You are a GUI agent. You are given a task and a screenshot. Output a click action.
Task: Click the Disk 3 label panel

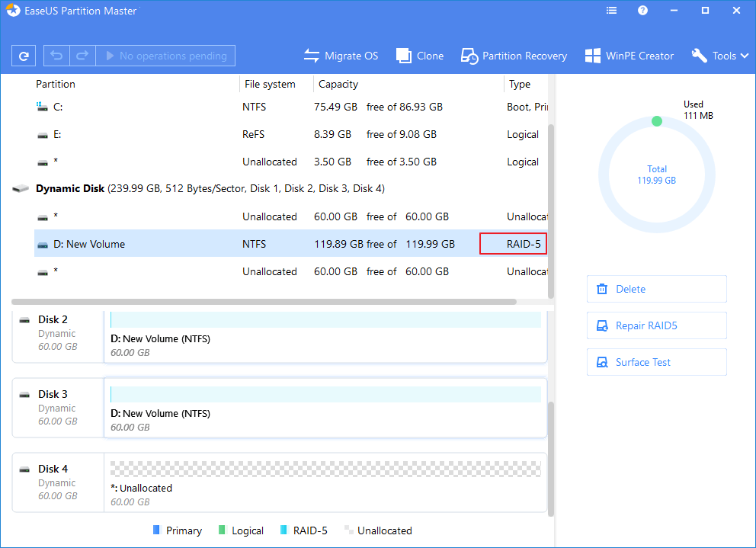(x=58, y=408)
